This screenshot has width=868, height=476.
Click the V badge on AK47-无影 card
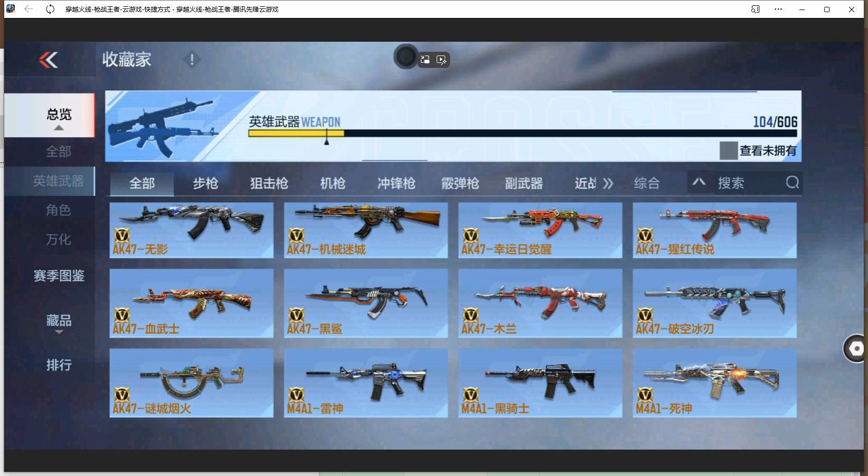pyautogui.click(x=122, y=235)
